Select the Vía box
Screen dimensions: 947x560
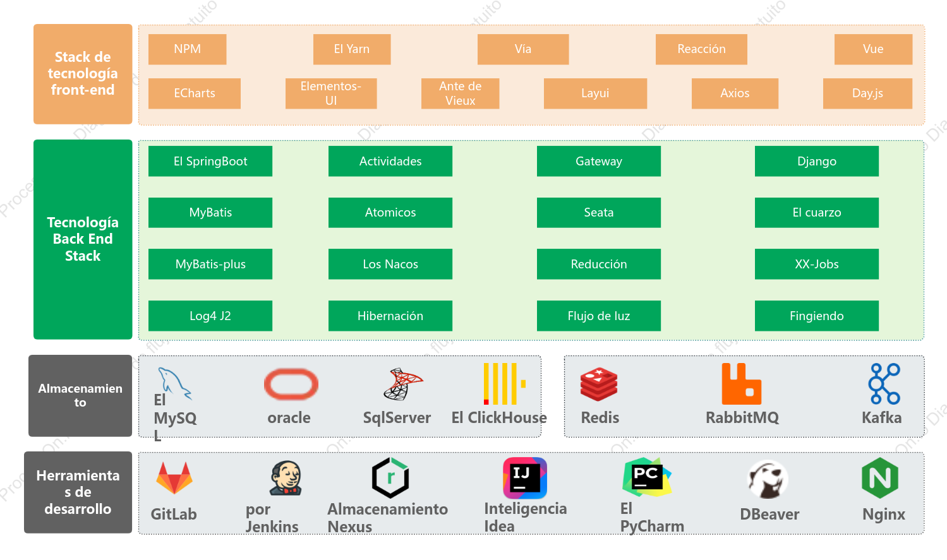pyautogui.click(x=523, y=49)
